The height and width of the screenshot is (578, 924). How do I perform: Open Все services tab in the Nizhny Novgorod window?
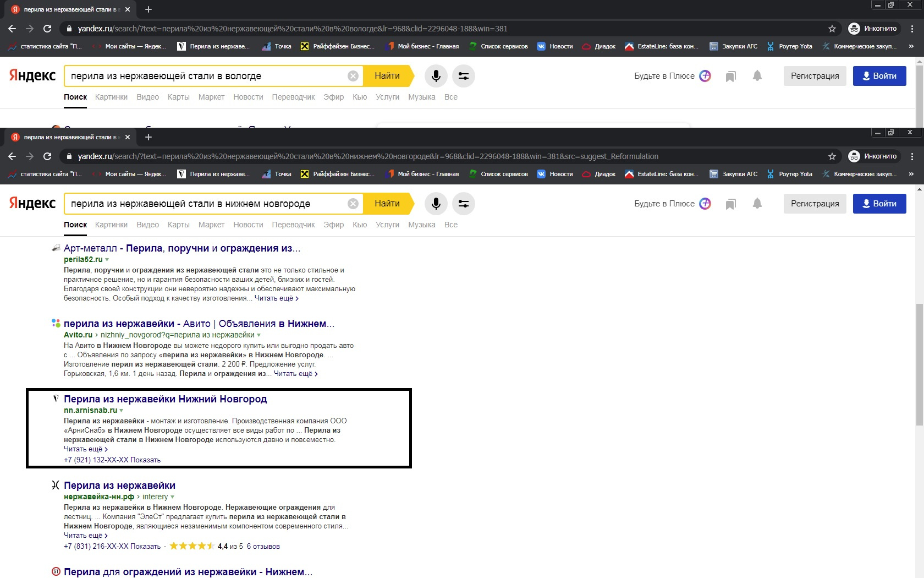click(451, 225)
